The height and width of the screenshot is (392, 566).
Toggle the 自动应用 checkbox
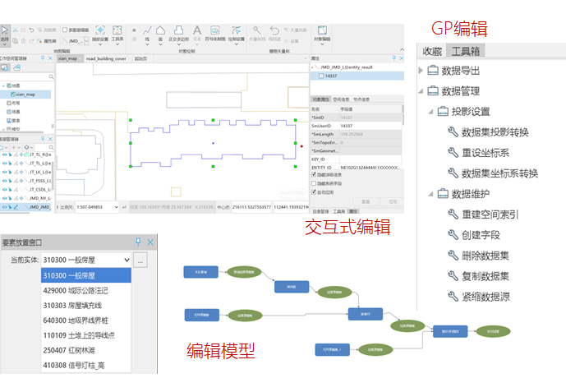[314, 191]
